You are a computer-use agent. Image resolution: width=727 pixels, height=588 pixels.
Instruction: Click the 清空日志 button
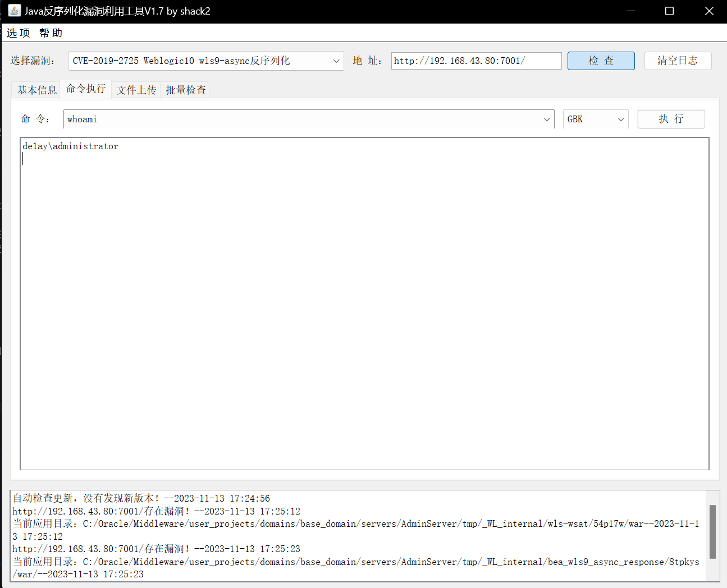(x=678, y=61)
